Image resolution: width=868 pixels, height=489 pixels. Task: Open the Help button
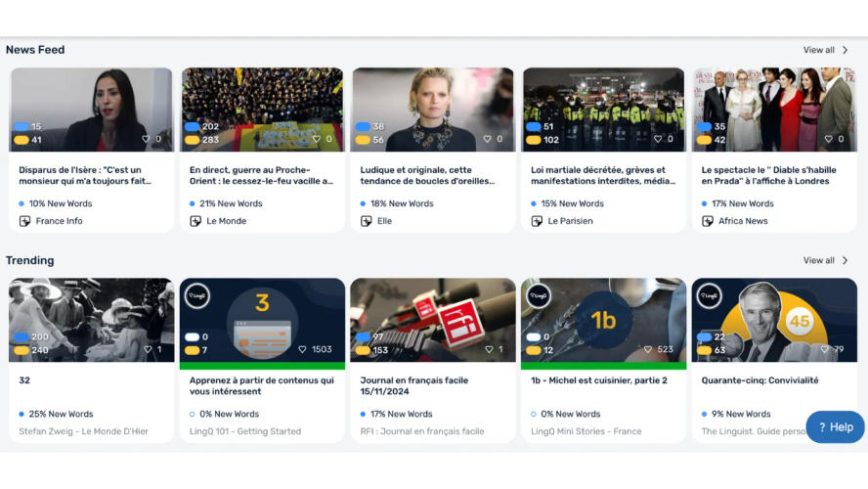click(835, 427)
